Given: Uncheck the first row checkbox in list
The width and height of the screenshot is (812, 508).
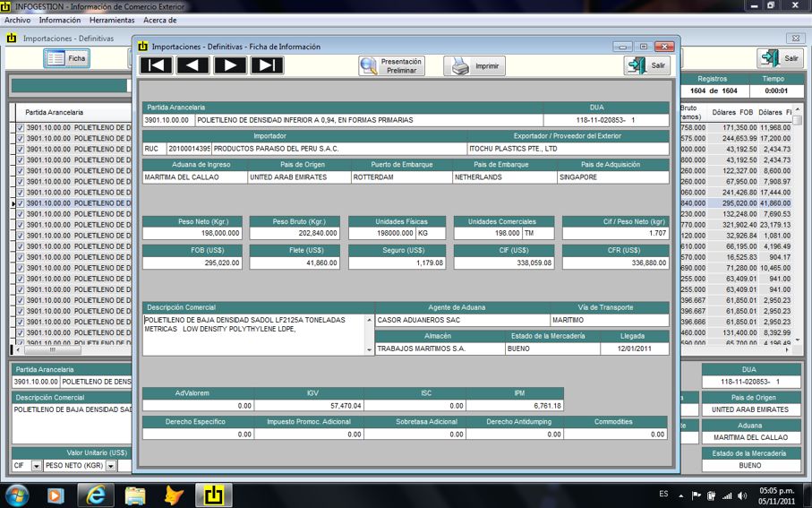Looking at the screenshot, I should tap(20, 128).
